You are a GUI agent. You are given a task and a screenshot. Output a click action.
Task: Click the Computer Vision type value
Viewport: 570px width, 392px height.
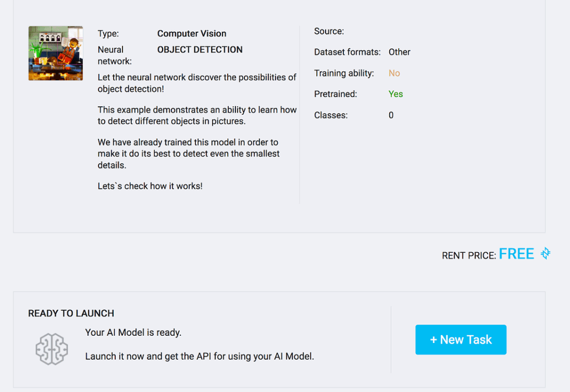pos(191,33)
